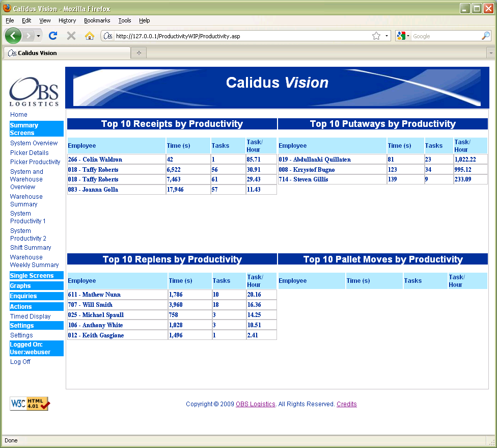Bookmark the page with the star icon
Viewport: 497px width, 448px height.
(376, 36)
